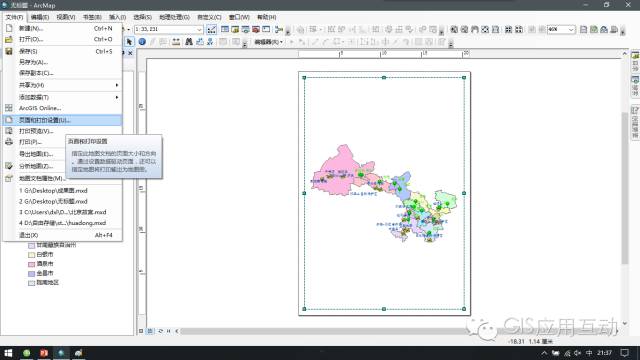This screenshot has width=640, height=360.
Task: Select the blue Identify tool icon
Action: (x=142, y=42)
